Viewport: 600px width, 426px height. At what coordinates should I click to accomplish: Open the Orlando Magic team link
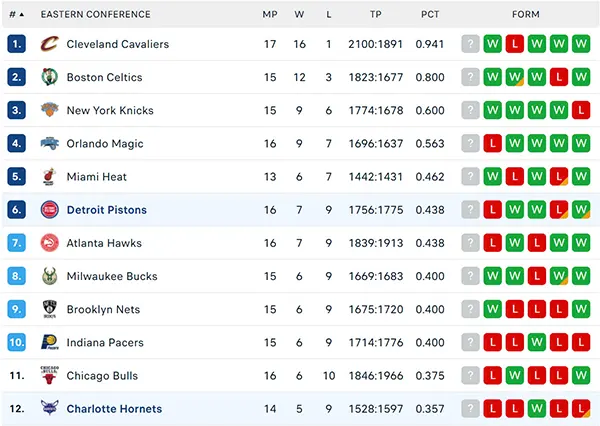[105, 144]
